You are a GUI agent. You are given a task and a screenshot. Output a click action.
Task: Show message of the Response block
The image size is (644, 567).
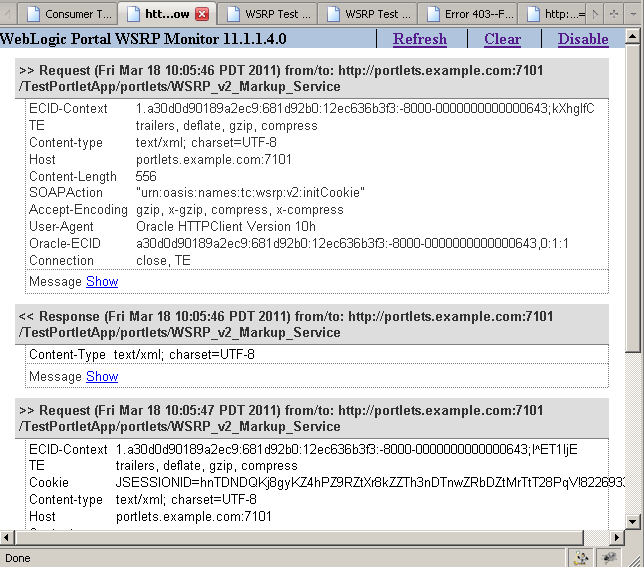coord(102,376)
